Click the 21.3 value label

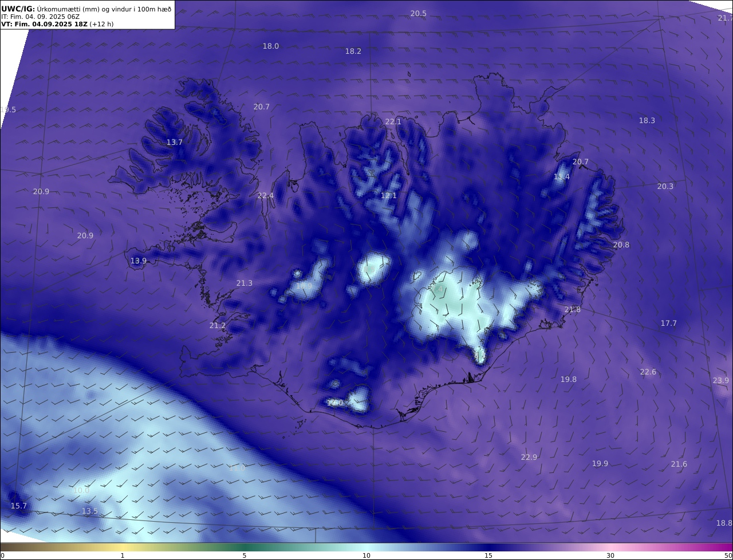[245, 283]
